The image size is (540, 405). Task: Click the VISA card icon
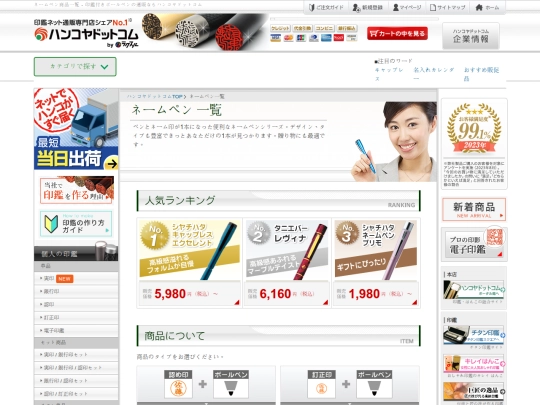(x=276, y=38)
